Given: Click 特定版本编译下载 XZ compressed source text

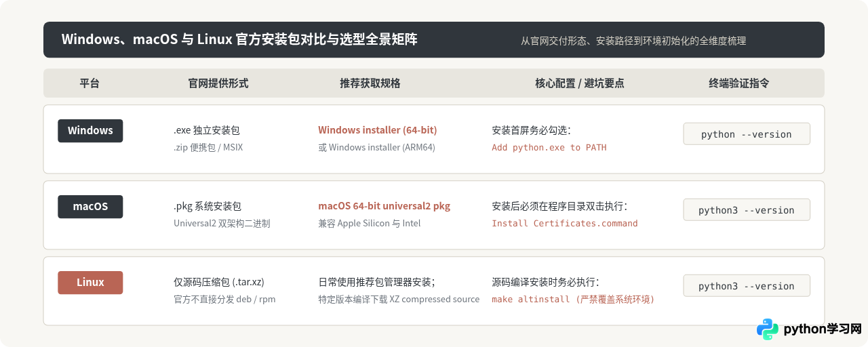Looking at the screenshot, I should point(399,299).
